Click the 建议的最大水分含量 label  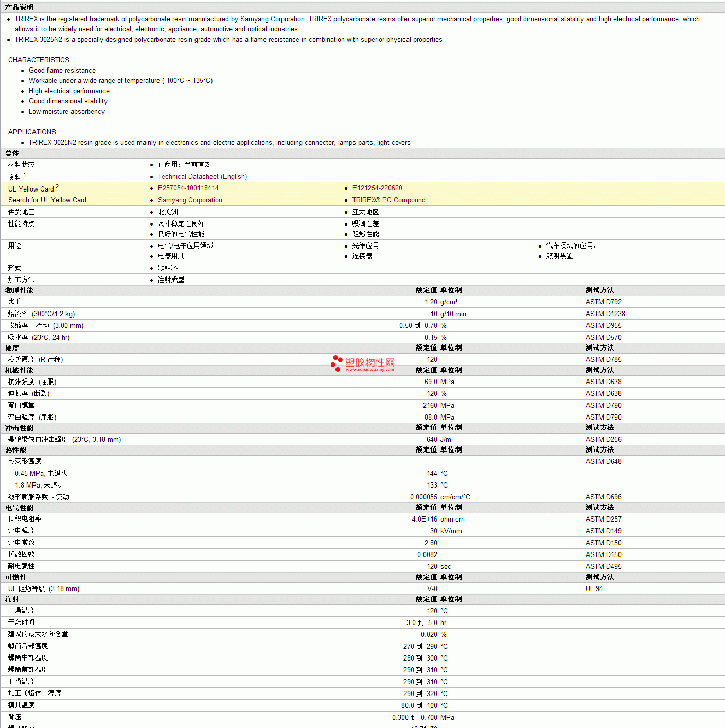tap(38, 634)
